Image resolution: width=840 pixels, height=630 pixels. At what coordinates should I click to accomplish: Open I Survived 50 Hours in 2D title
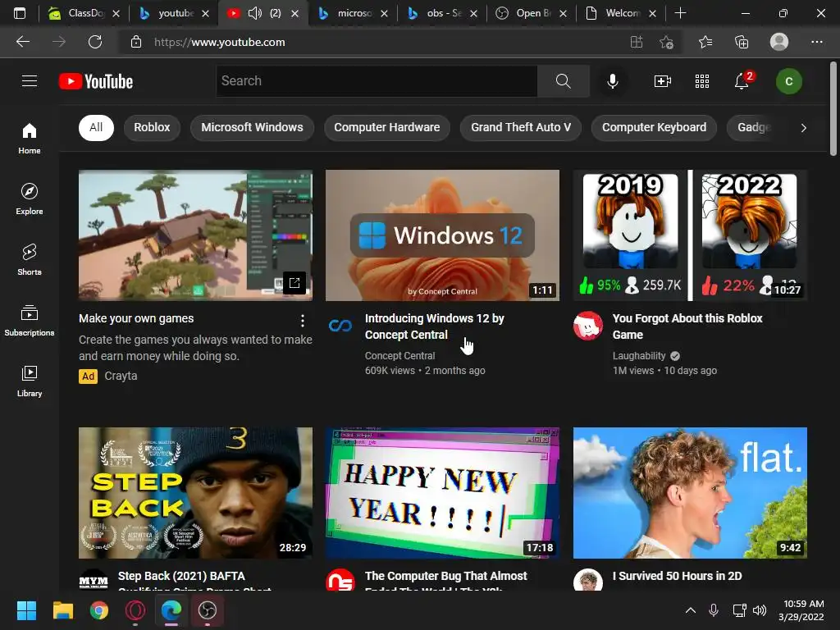pos(677,576)
